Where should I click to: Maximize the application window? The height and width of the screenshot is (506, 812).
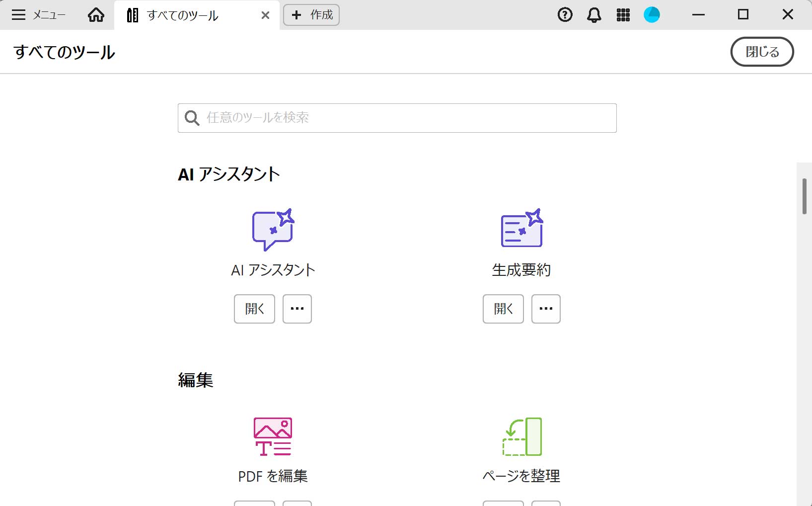click(743, 15)
